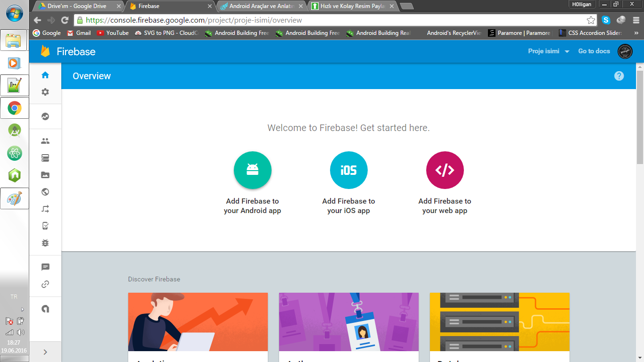
Task: Open Notifications message icon in sidebar
Action: point(45,267)
